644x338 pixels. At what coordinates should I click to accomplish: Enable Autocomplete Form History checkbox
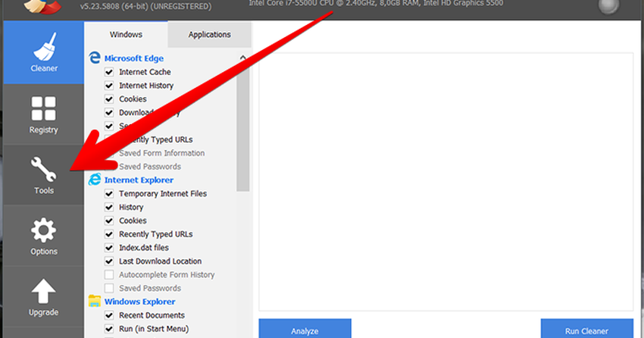(x=109, y=275)
